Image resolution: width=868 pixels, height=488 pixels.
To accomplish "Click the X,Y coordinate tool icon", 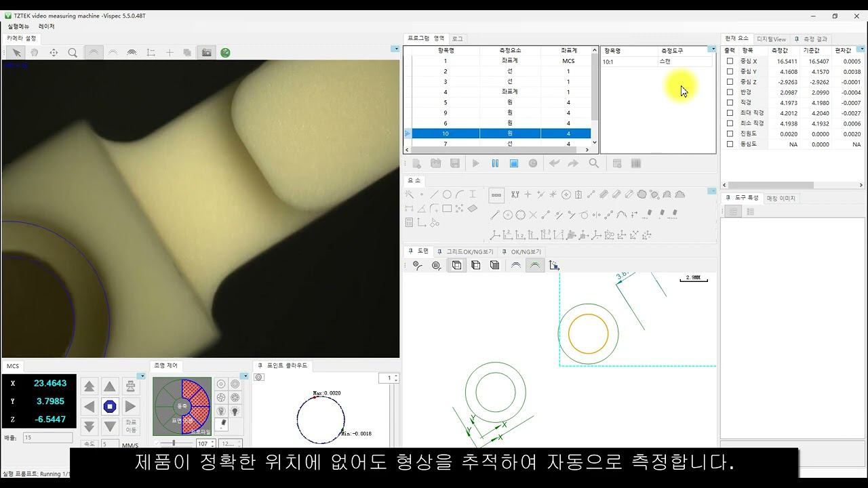I will point(515,195).
